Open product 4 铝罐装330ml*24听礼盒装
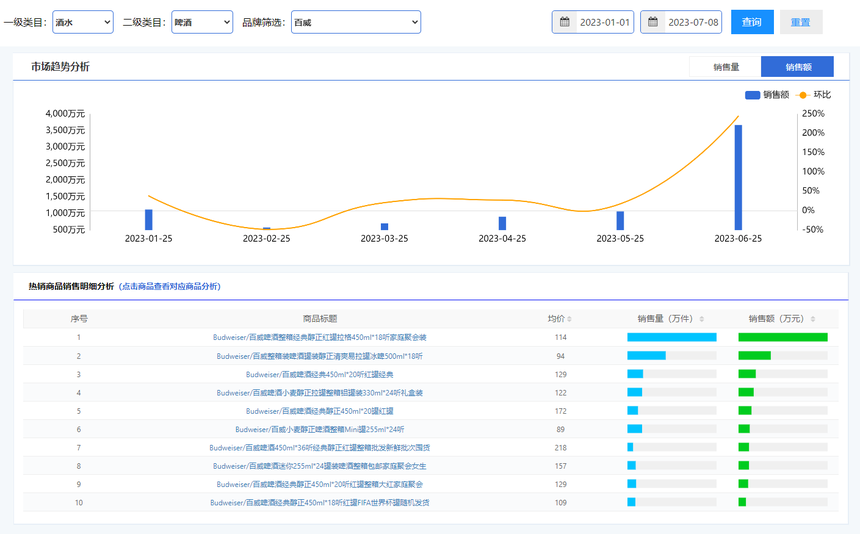This screenshot has width=860, height=534. [320, 393]
